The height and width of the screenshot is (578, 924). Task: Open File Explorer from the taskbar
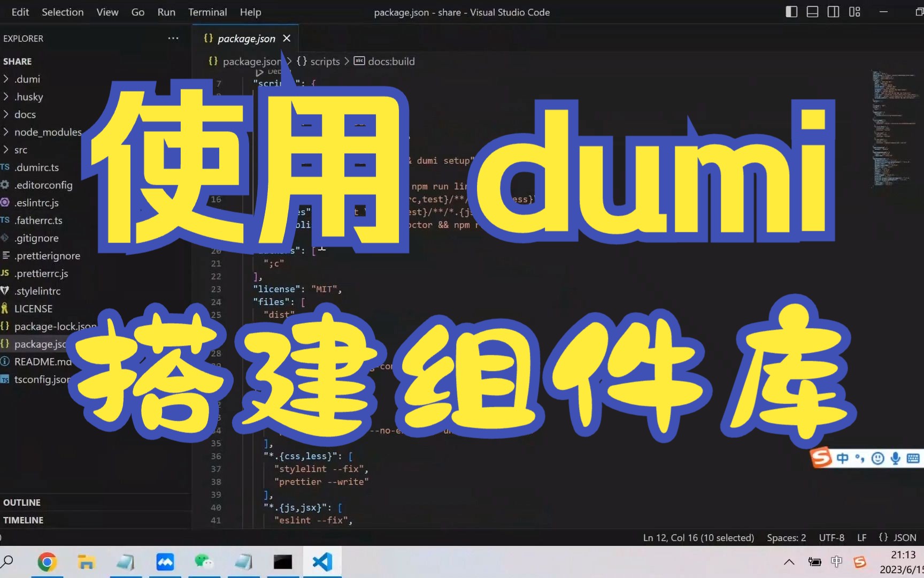pyautogui.click(x=86, y=562)
